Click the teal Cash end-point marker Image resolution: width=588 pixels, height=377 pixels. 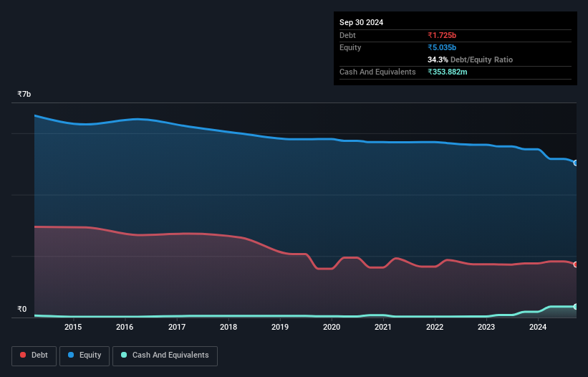(x=576, y=307)
